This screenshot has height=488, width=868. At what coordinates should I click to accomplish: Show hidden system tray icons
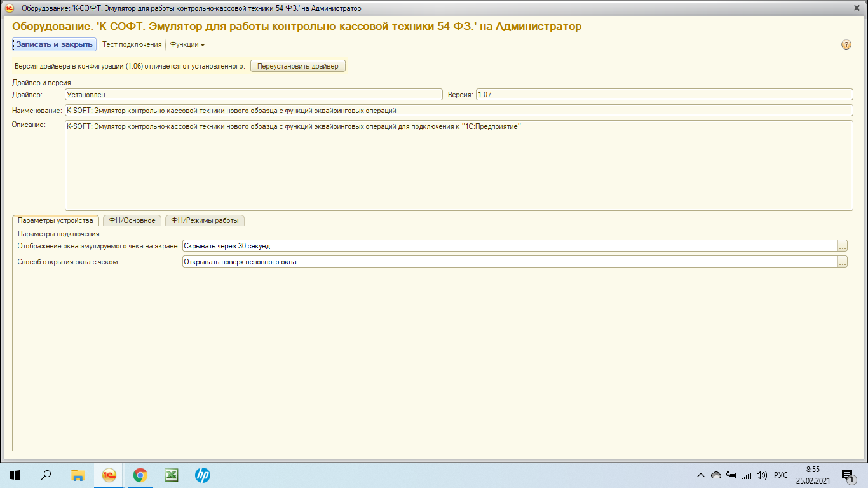[701, 475]
